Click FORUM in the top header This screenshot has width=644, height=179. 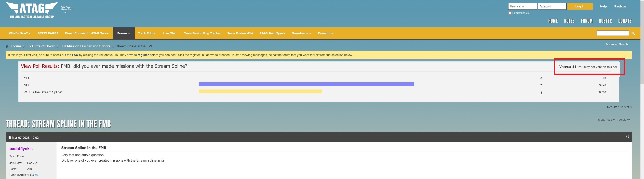point(587,21)
